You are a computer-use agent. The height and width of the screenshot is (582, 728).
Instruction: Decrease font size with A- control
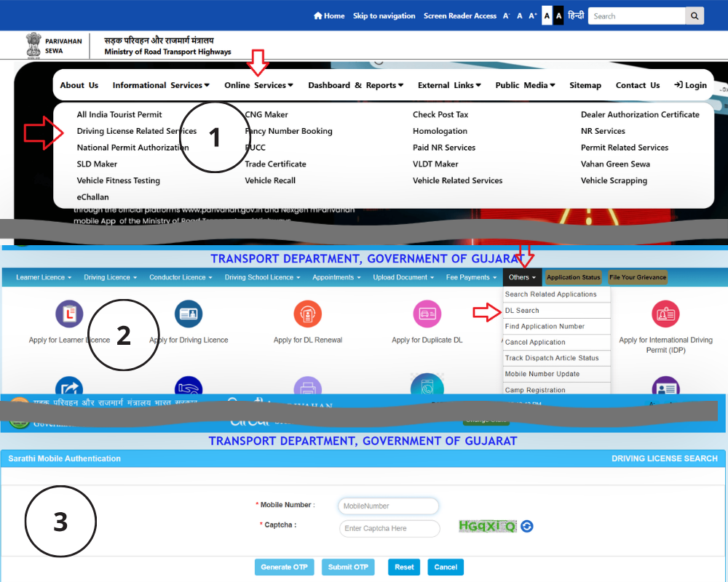[x=506, y=16]
